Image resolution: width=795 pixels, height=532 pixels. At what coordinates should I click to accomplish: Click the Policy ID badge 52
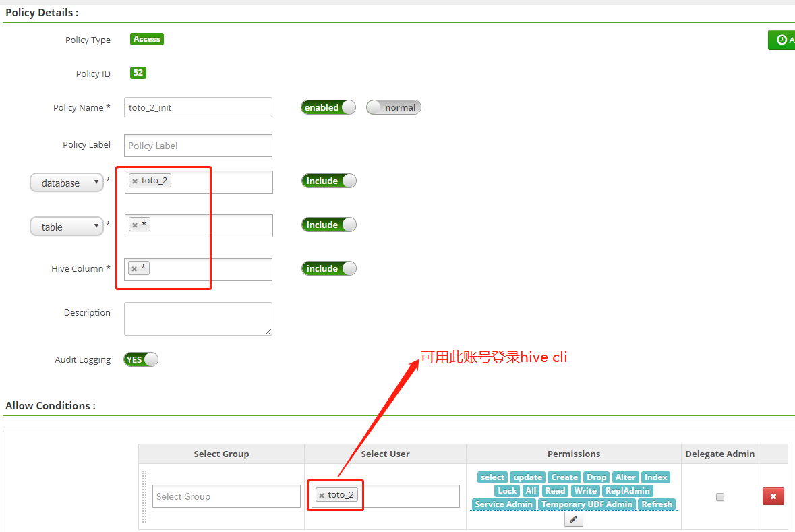pyautogui.click(x=138, y=73)
